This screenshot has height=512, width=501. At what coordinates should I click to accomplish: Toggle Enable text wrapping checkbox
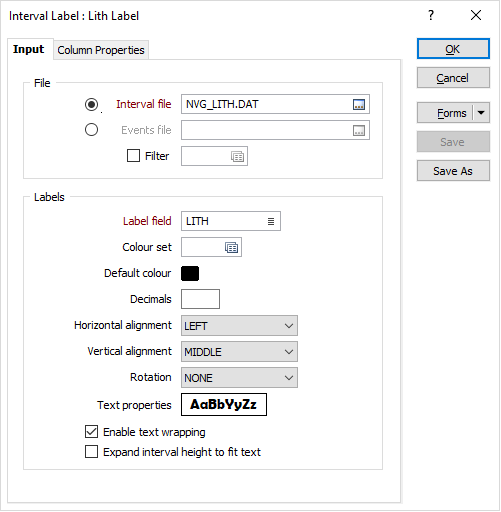(x=91, y=432)
